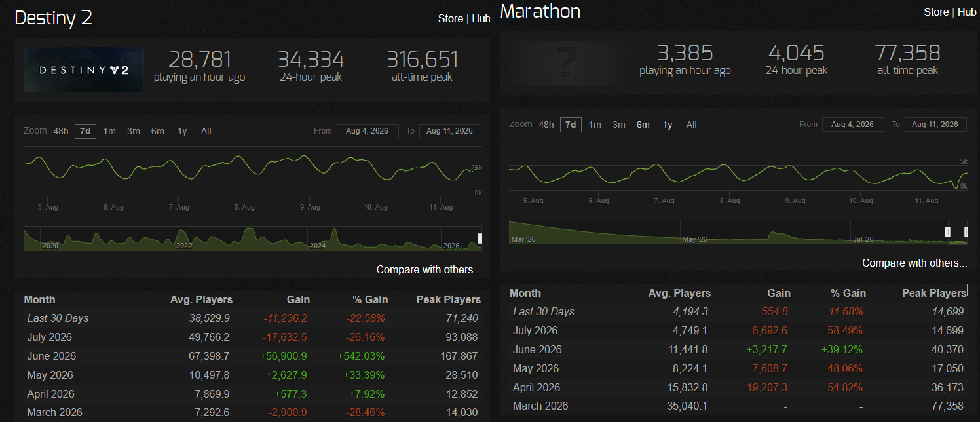Click Destiny 2 June 2026 row label

[52, 356]
